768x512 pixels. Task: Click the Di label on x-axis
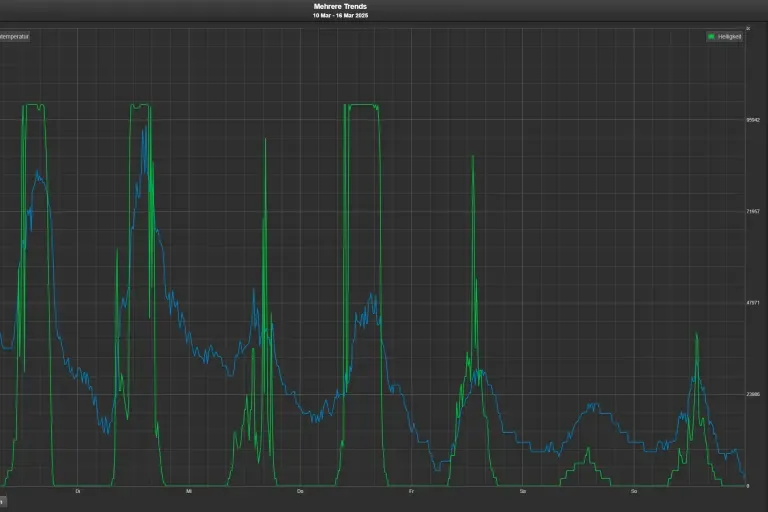78,491
